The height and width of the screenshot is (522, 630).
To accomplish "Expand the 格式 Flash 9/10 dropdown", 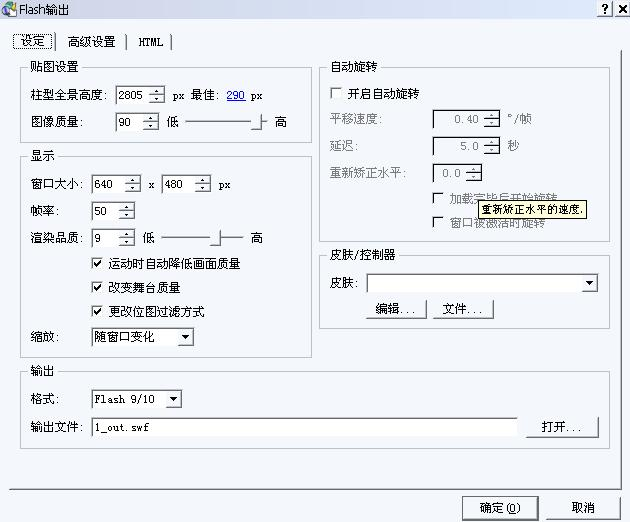I will pyautogui.click(x=173, y=399).
